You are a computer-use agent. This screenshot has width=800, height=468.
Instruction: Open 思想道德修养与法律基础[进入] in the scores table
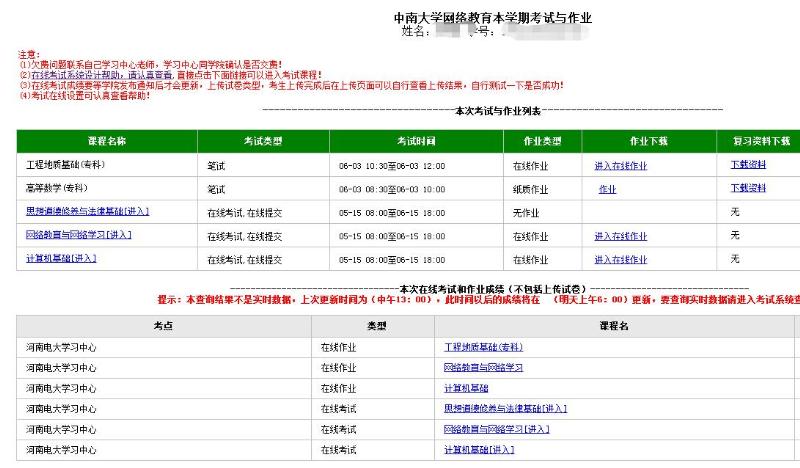click(x=505, y=408)
